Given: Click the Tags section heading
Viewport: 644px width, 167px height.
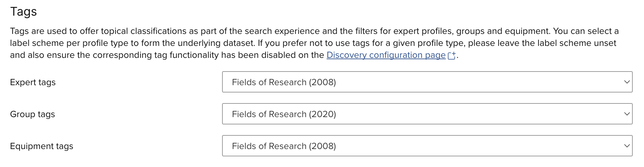Looking at the screenshot, I should (24, 12).
